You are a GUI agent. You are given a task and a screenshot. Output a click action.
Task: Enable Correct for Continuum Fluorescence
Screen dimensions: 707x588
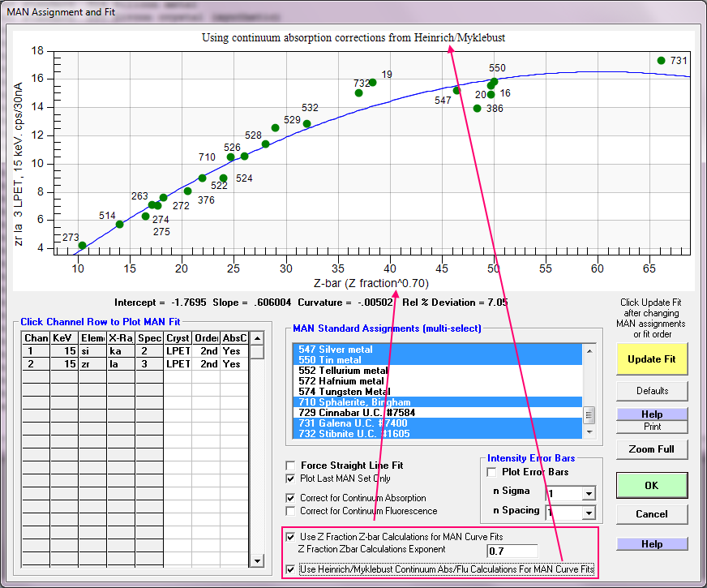(291, 512)
